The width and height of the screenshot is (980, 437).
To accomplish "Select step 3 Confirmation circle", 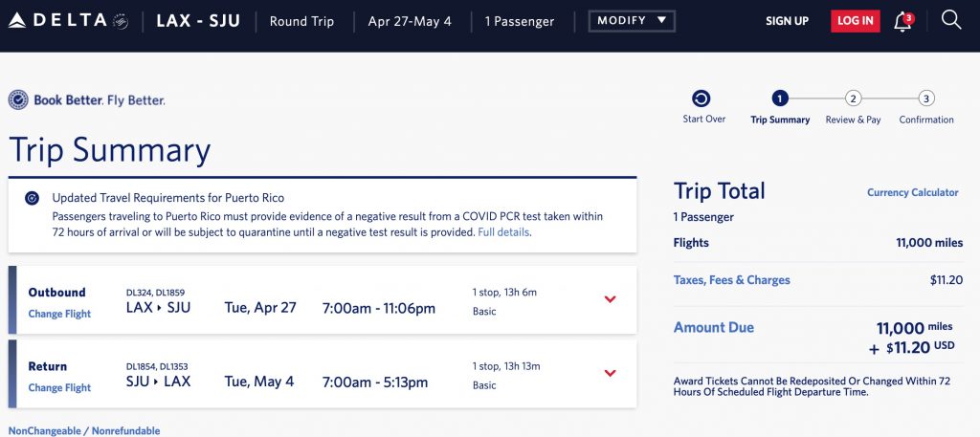I will [x=925, y=98].
